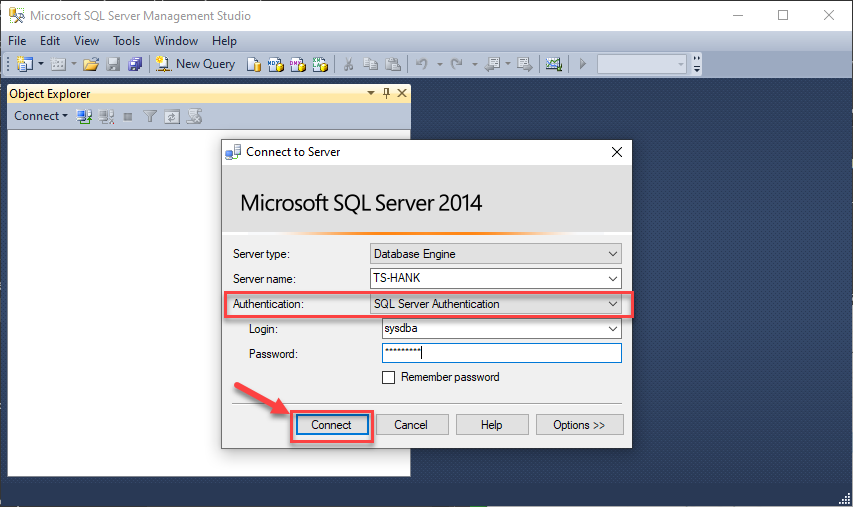Open the Edit menu
The height and width of the screenshot is (507, 853).
point(50,41)
